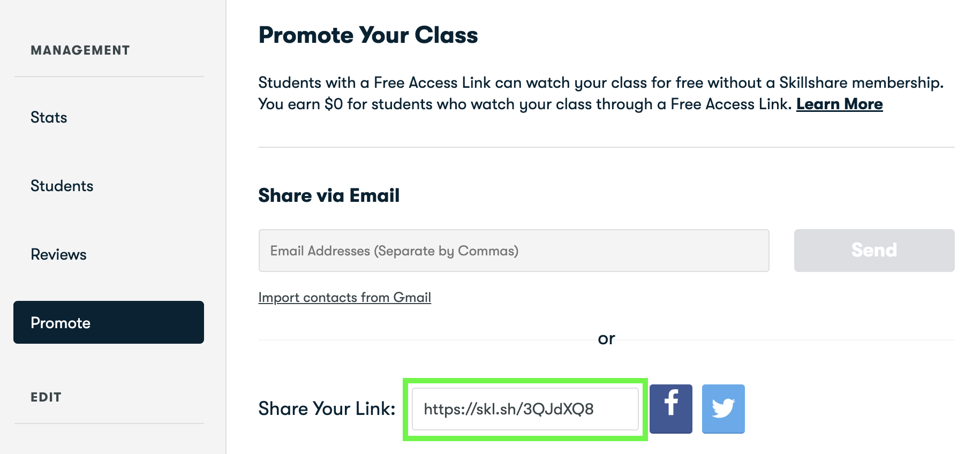
Task: Click the Share via Email heading
Action: (x=329, y=195)
